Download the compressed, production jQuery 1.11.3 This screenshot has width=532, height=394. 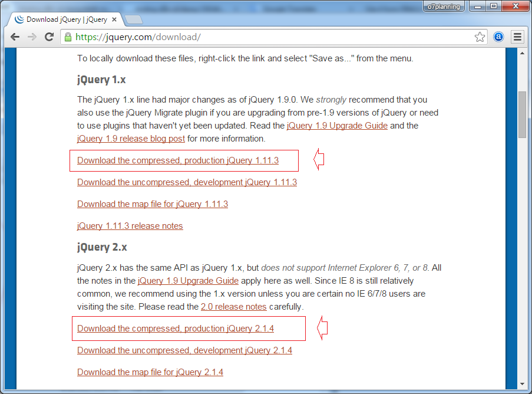[178, 160]
